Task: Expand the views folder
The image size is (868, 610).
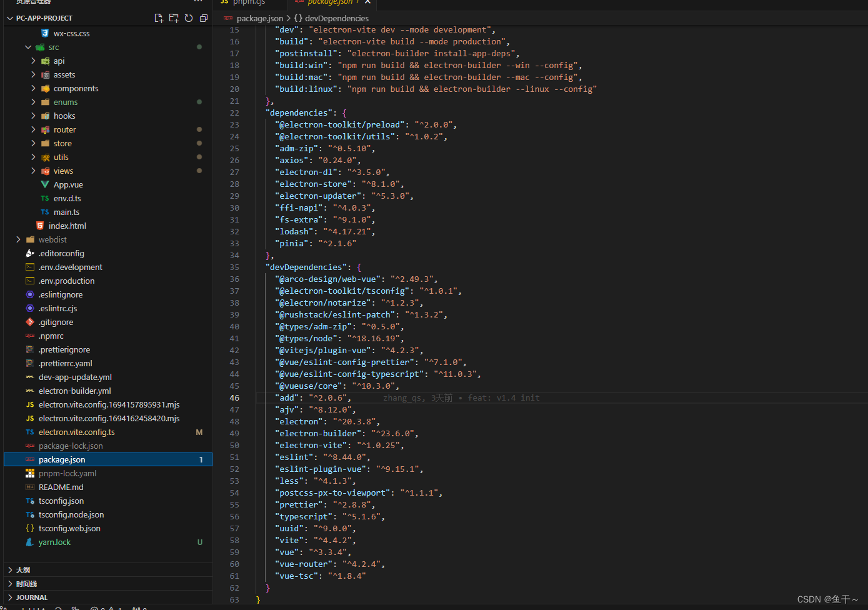Action: 33,171
